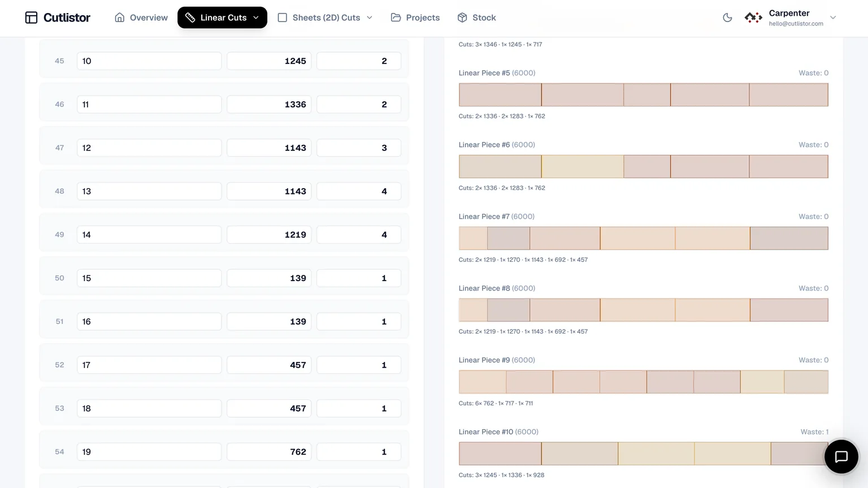The width and height of the screenshot is (868, 488).
Task: Edit the quantity field in row 48
Action: coord(359,191)
